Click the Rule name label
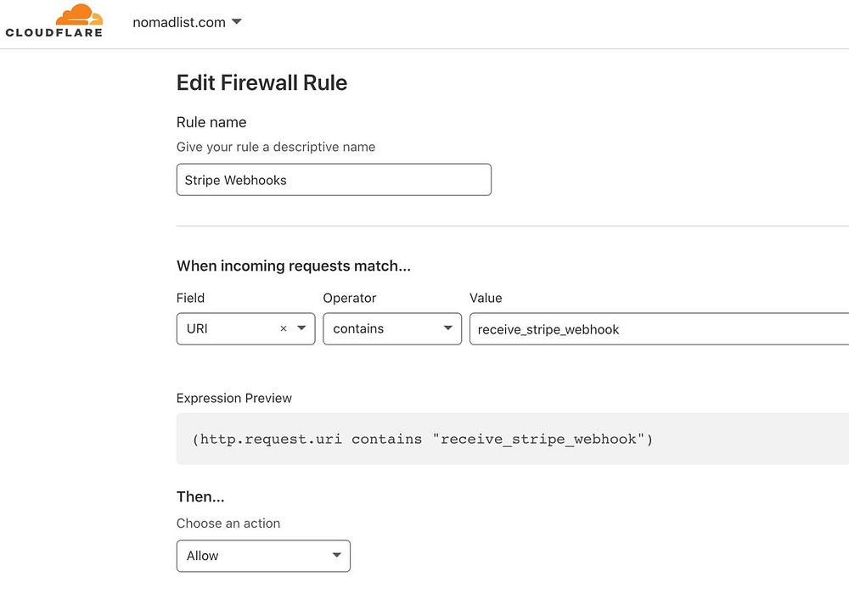The height and width of the screenshot is (616, 849). (211, 122)
